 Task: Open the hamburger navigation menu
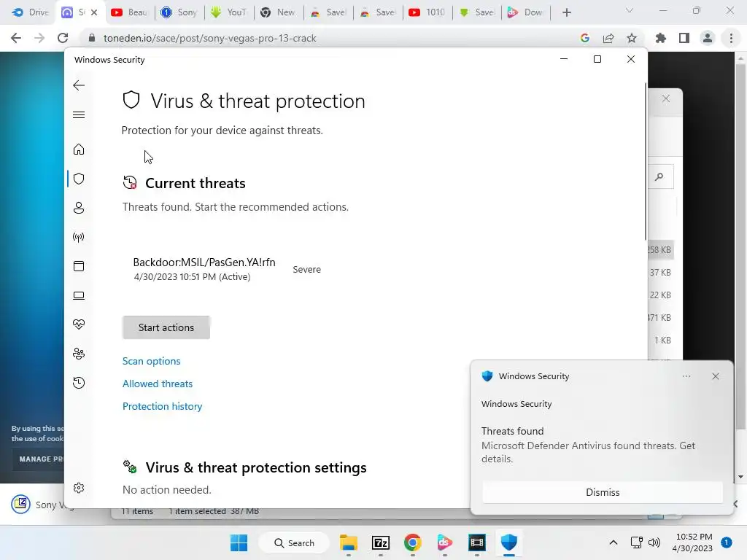pyautogui.click(x=79, y=114)
